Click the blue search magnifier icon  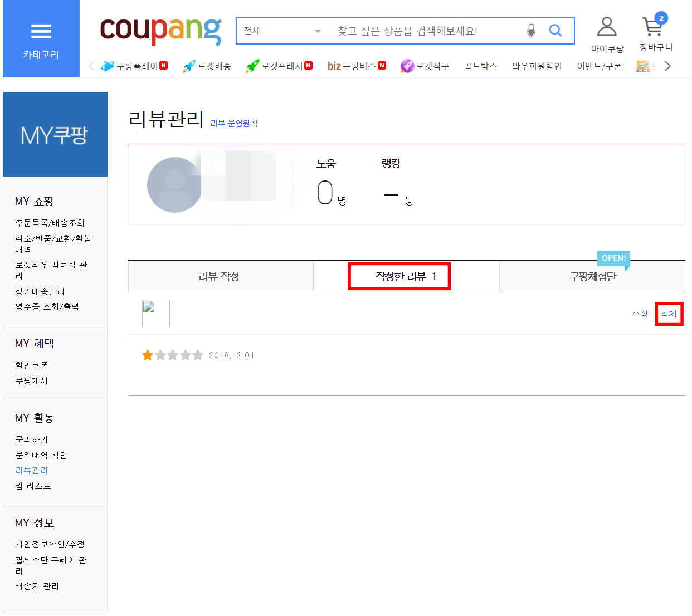pos(555,31)
